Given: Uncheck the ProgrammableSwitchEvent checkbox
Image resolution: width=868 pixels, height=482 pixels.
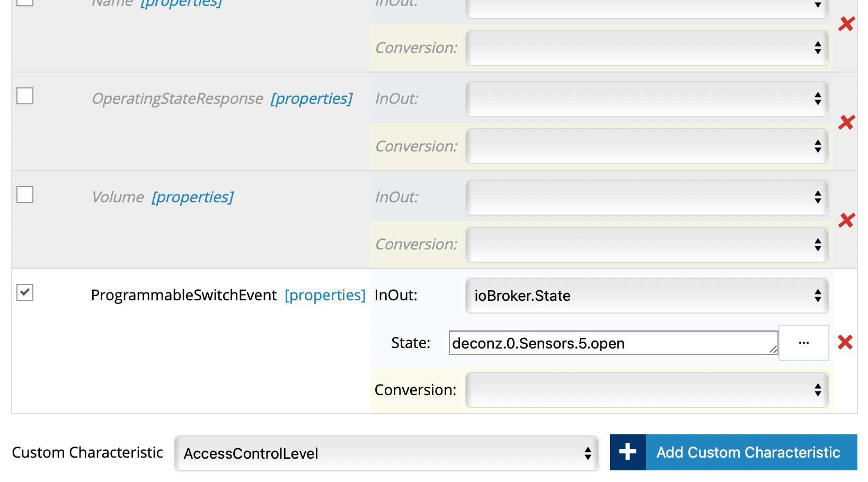Looking at the screenshot, I should pos(25,292).
